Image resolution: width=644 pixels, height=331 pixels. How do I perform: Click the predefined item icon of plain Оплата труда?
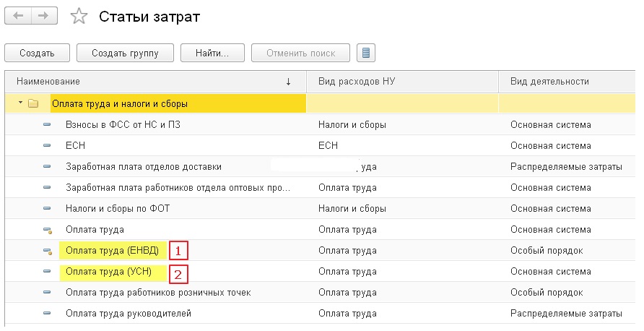tap(48, 231)
